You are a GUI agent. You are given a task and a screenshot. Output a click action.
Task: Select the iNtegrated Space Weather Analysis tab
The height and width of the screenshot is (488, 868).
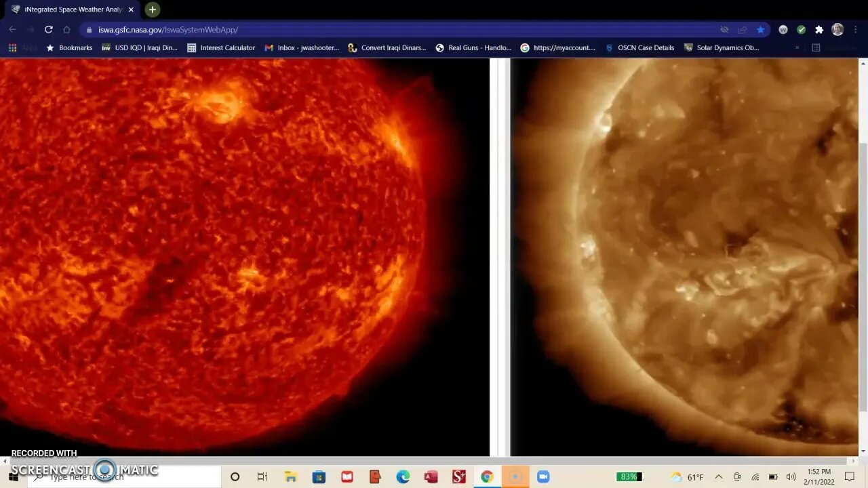[73, 9]
